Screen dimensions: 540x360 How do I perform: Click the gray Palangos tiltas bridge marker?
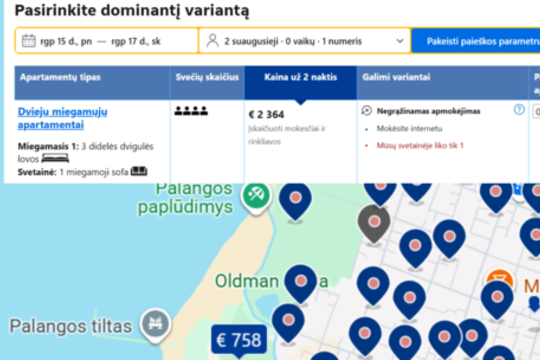155,325
